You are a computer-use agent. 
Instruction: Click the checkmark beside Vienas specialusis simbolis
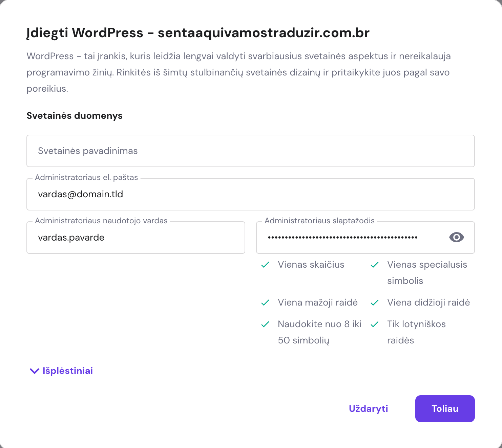pyautogui.click(x=375, y=265)
